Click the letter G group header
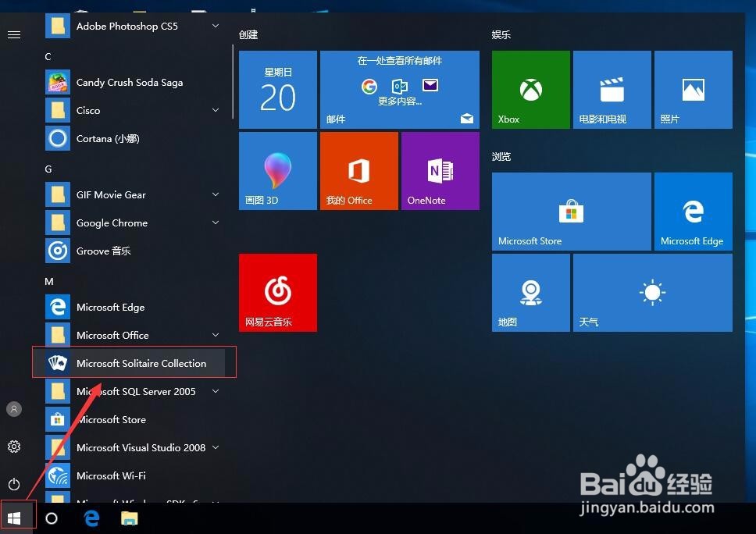Viewport: 756px width, 534px height. (48, 169)
